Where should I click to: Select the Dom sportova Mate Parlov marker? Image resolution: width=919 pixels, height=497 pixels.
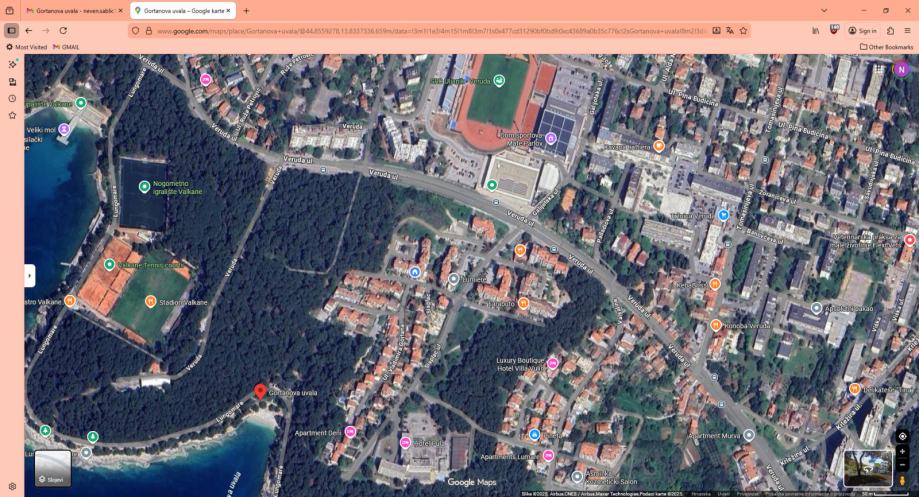pyautogui.click(x=550, y=138)
